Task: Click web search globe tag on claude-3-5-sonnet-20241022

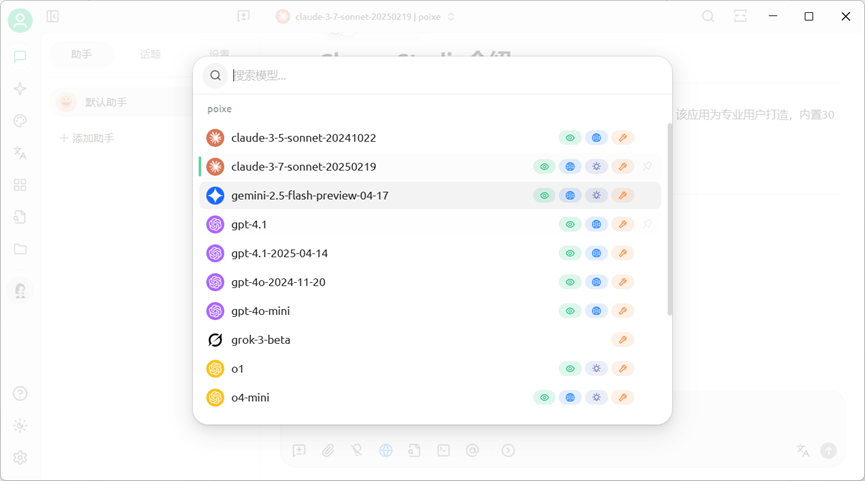Action: [x=596, y=138]
